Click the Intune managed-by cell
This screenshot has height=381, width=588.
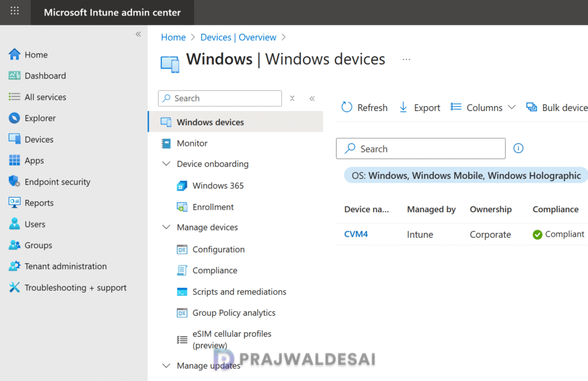click(420, 234)
